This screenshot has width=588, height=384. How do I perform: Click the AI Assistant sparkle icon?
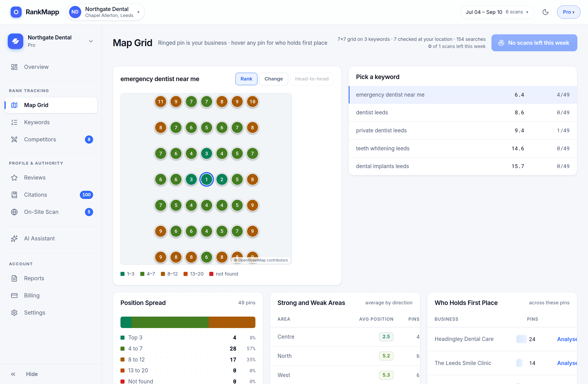[x=14, y=238]
